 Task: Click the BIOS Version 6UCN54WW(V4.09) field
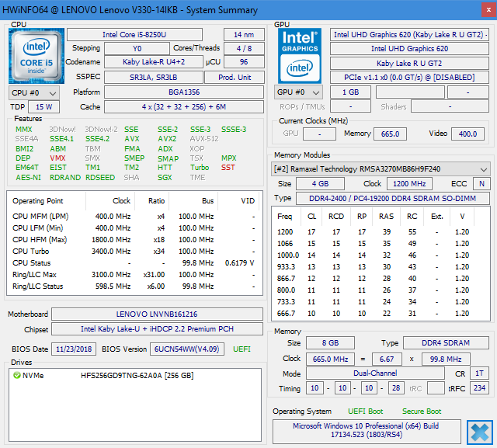186,349
